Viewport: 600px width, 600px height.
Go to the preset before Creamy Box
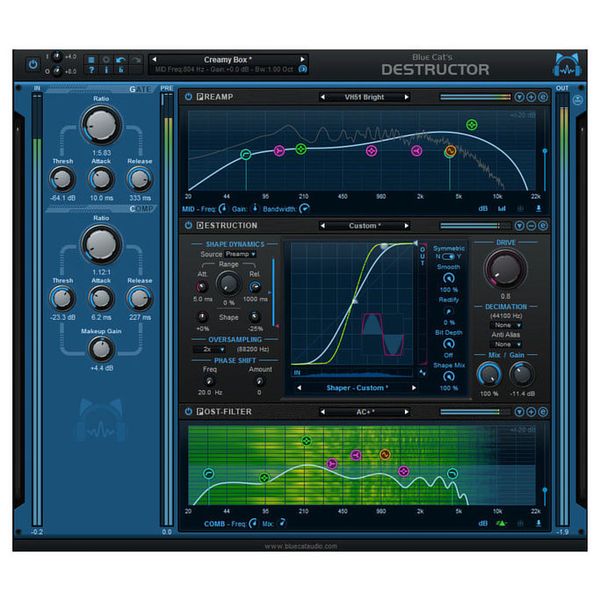point(154,59)
